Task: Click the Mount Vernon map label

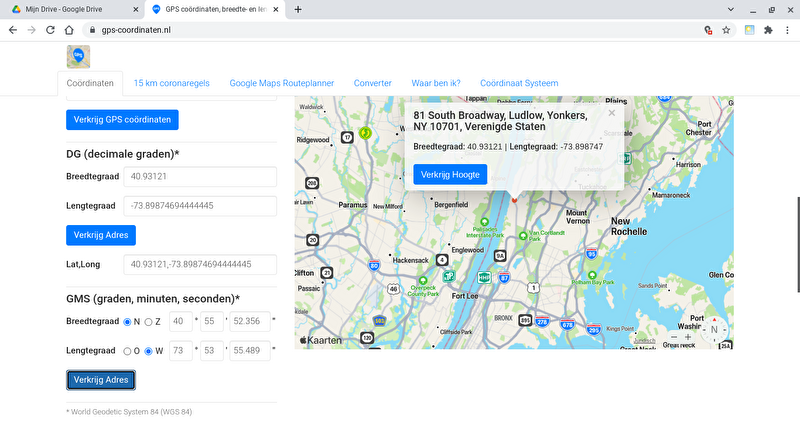Action: 578,217
